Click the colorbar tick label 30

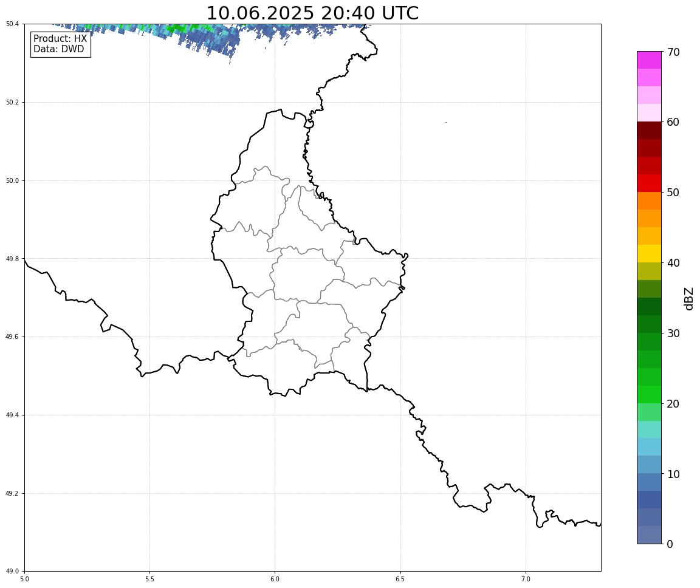point(673,333)
